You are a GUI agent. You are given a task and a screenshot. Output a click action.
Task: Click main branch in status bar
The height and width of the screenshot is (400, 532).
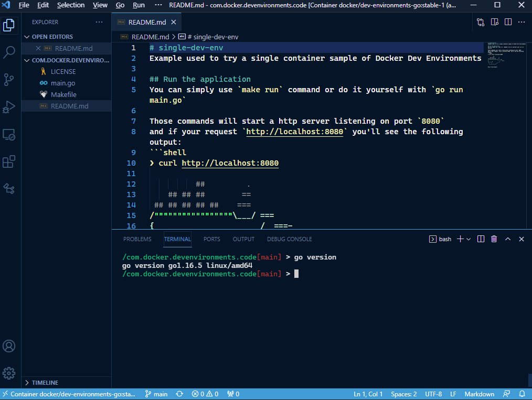tap(156, 394)
